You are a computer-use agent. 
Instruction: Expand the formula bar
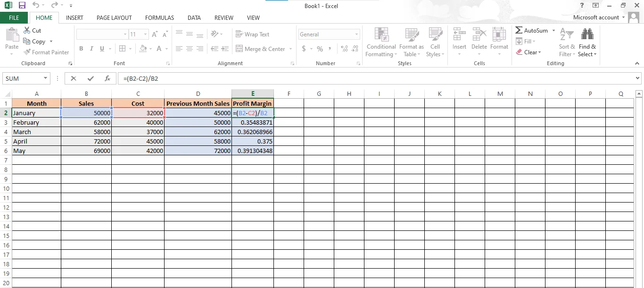click(638, 78)
